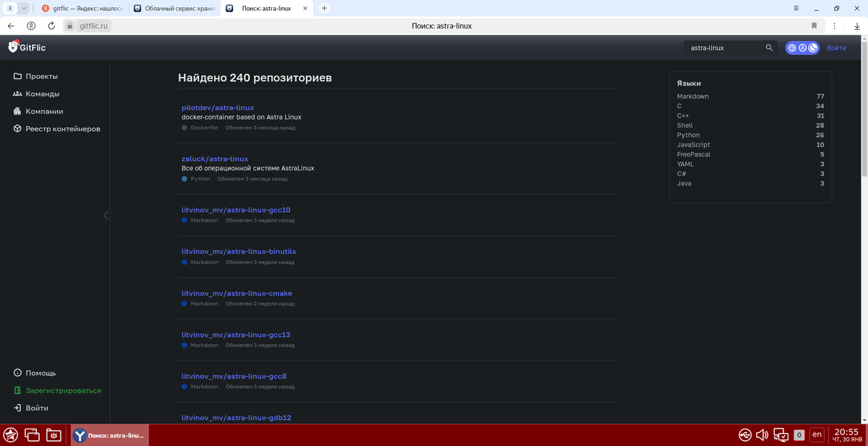Image resolution: width=868 pixels, height=446 pixels.
Task: Open pilotdev/astra-linux repository
Action: pyautogui.click(x=218, y=107)
